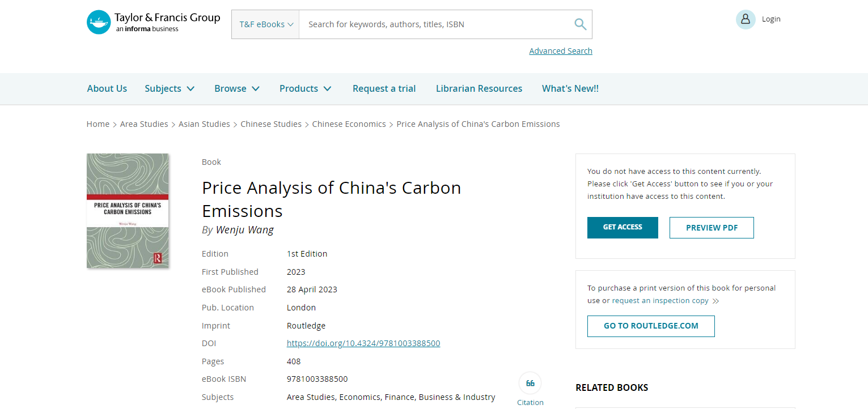
Task: Open the T&F eBooks search scope dropdown
Action: click(x=265, y=24)
